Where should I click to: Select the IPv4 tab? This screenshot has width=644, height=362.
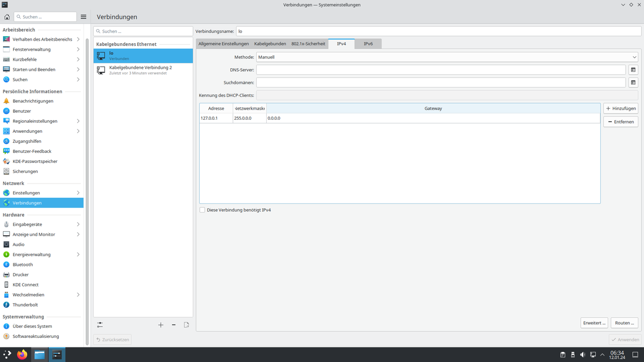coord(342,44)
